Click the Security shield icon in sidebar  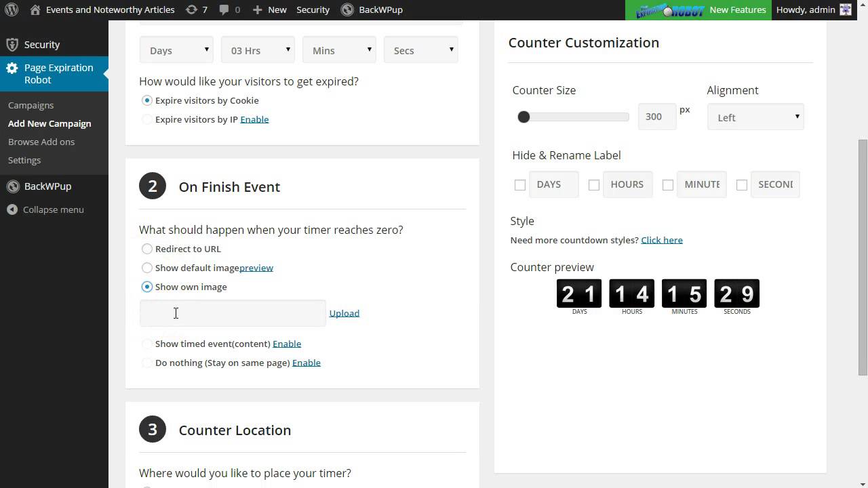coord(12,45)
